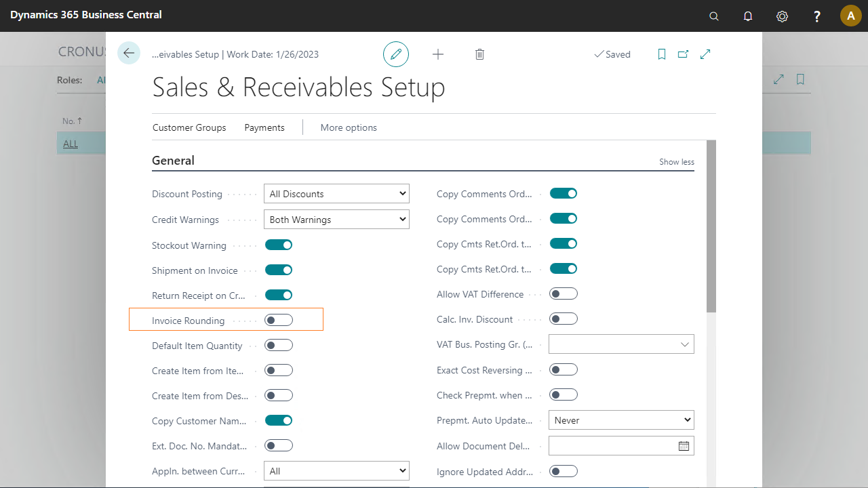
Task: Enable Ext. Doc. No. Mandatory toggle
Action: (x=279, y=445)
